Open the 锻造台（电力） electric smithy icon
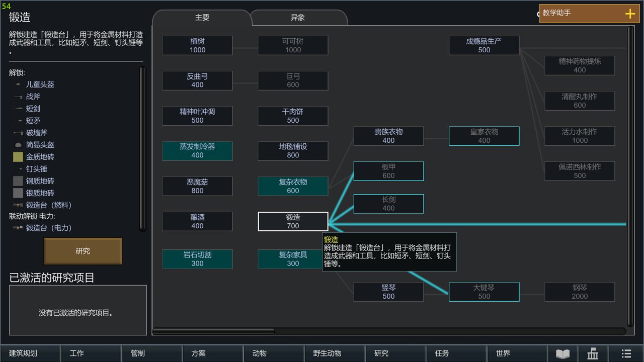644x362 pixels. 18,228
